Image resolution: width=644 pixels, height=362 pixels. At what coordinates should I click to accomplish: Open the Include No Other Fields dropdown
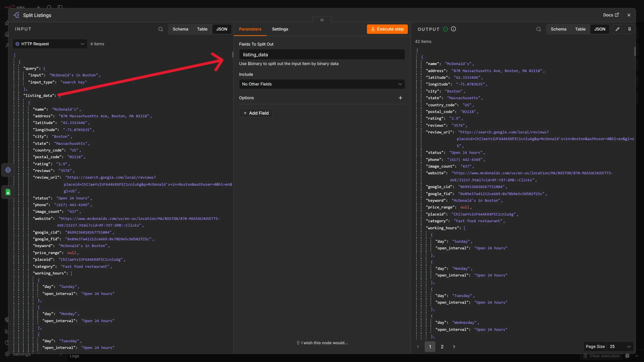pyautogui.click(x=322, y=84)
